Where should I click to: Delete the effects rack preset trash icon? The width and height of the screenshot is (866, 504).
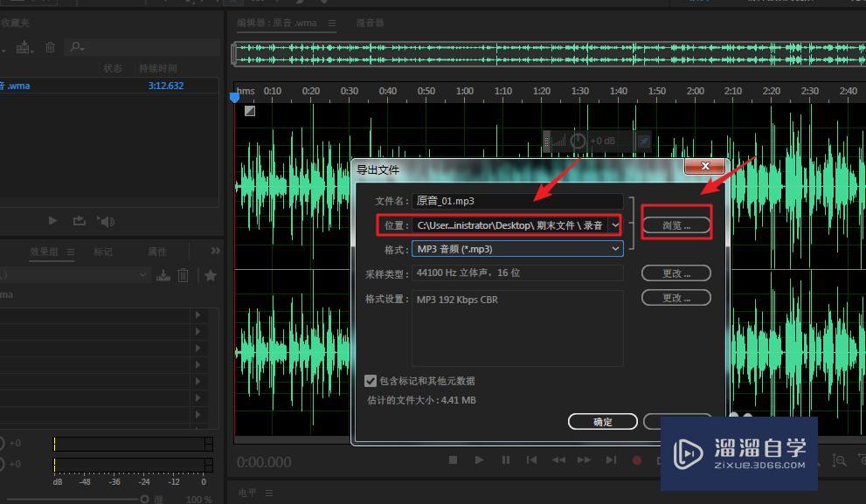pyautogui.click(x=183, y=274)
